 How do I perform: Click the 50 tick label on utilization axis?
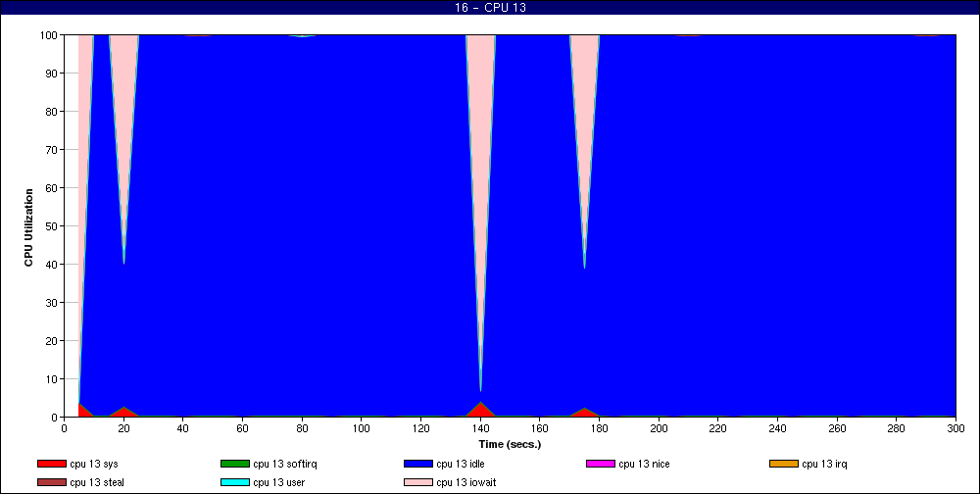(51, 226)
